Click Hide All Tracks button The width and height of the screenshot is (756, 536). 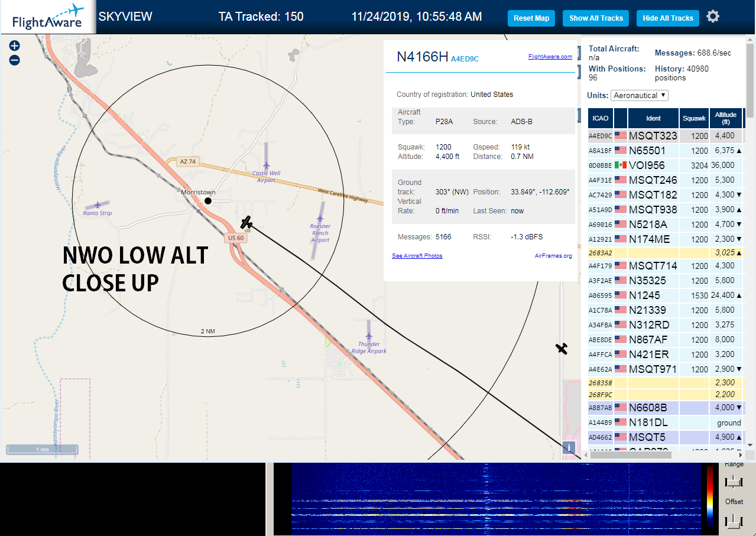click(x=668, y=18)
